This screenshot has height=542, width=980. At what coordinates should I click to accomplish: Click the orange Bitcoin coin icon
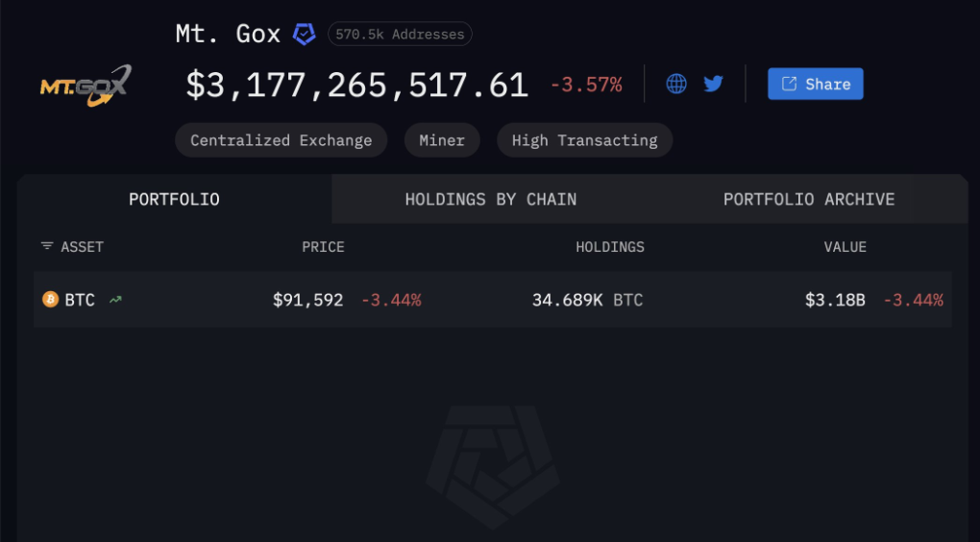51,300
